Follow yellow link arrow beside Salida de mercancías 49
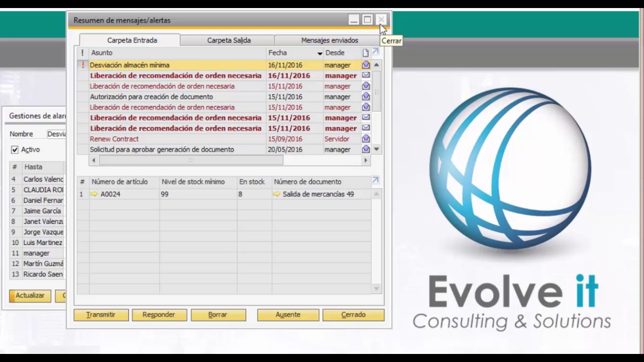 point(276,194)
